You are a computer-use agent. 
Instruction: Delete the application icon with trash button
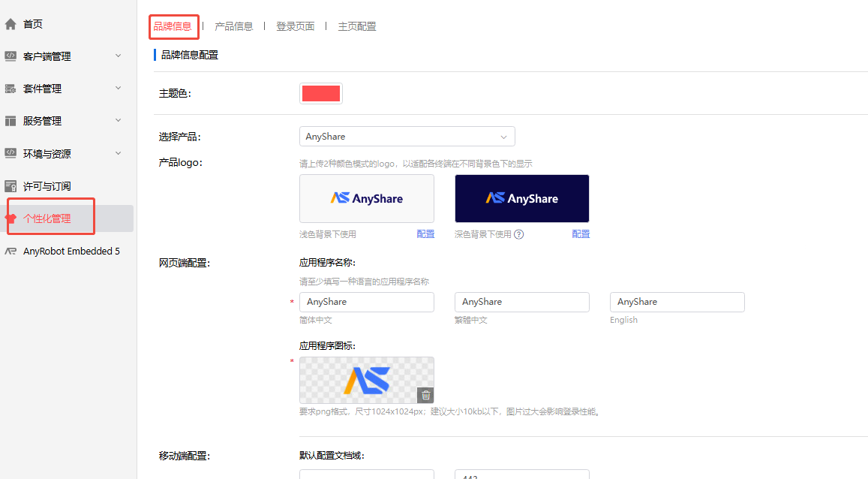425,395
